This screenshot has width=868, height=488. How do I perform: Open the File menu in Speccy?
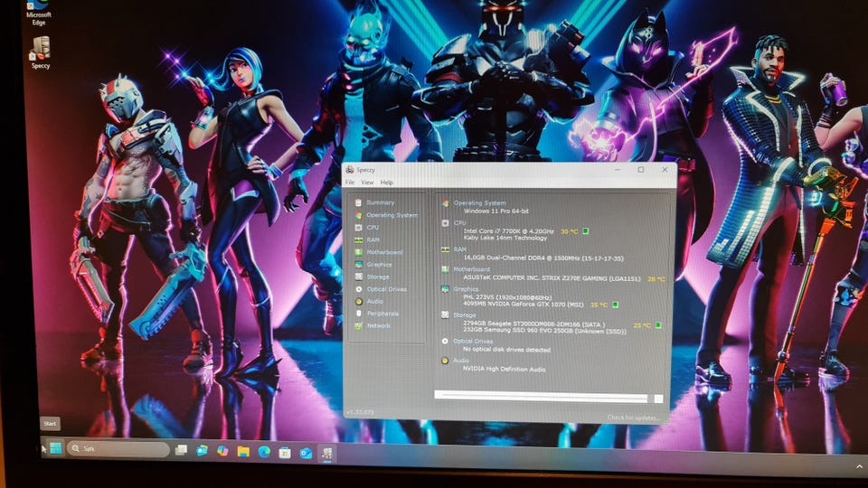(x=350, y=182)
